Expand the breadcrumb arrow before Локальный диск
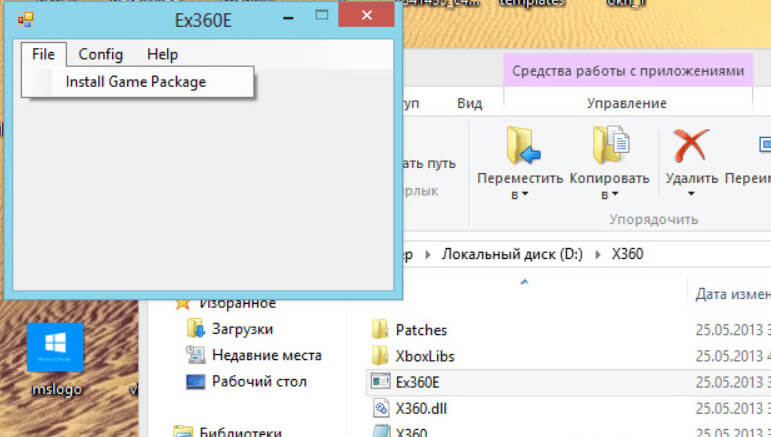771x437 pixels. [x=427, y=255]
